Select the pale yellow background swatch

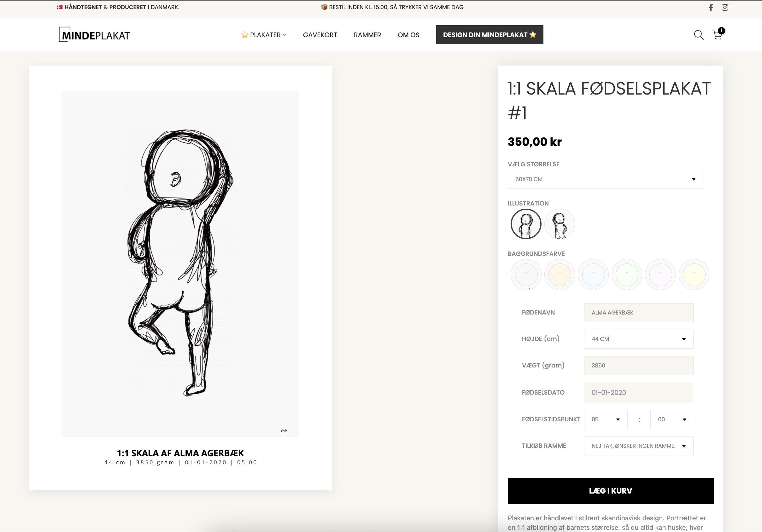pos(694,275)
